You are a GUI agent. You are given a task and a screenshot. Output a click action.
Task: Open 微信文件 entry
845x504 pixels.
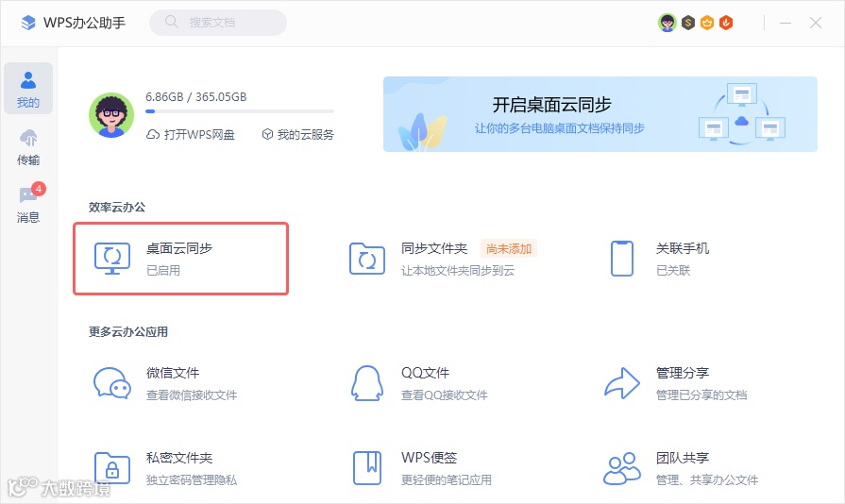coord(167,383)
